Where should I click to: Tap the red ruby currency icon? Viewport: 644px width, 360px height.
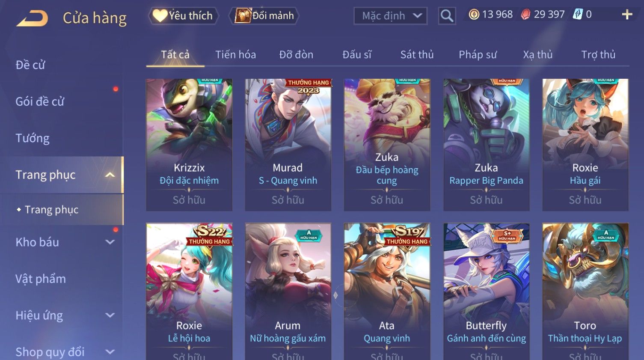[x=525, y=15]
